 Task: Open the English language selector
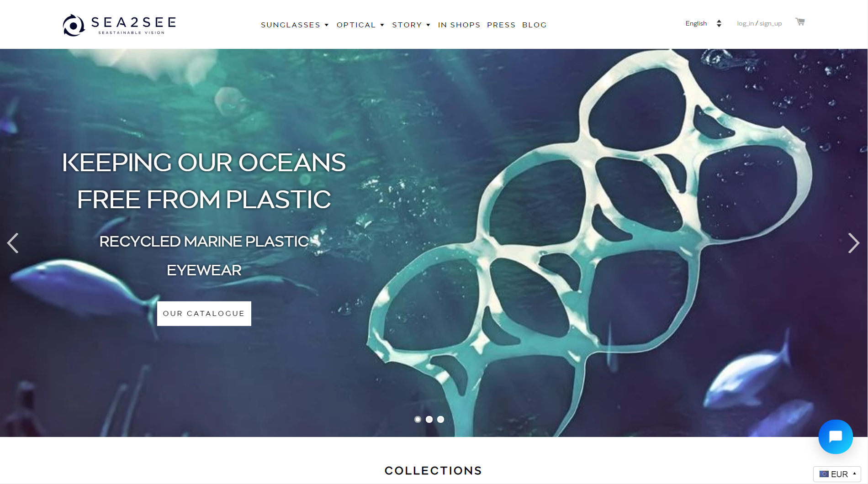[704, 23]
